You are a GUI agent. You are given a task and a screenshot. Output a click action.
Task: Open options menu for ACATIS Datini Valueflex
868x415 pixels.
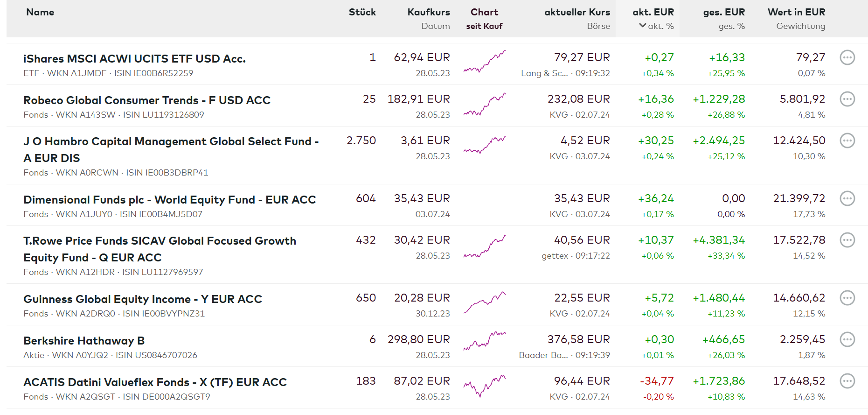847,381
